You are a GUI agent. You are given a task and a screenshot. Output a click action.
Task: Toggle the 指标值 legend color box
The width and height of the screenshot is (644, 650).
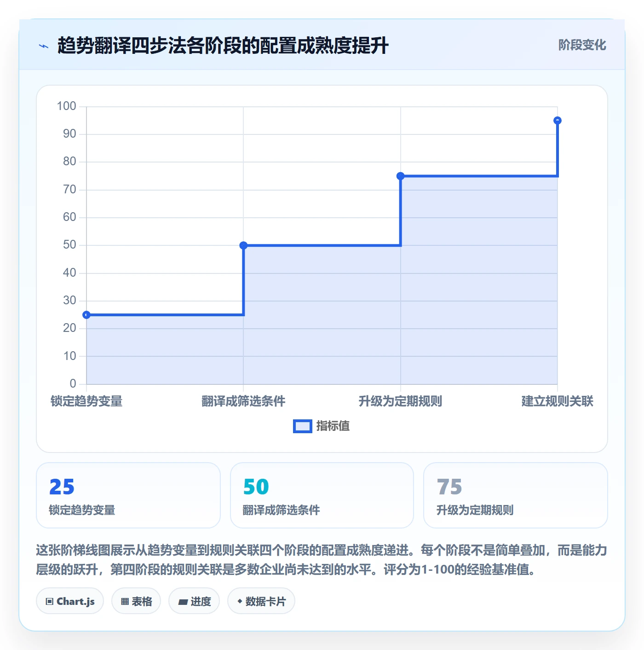click(x=303, y=426)
